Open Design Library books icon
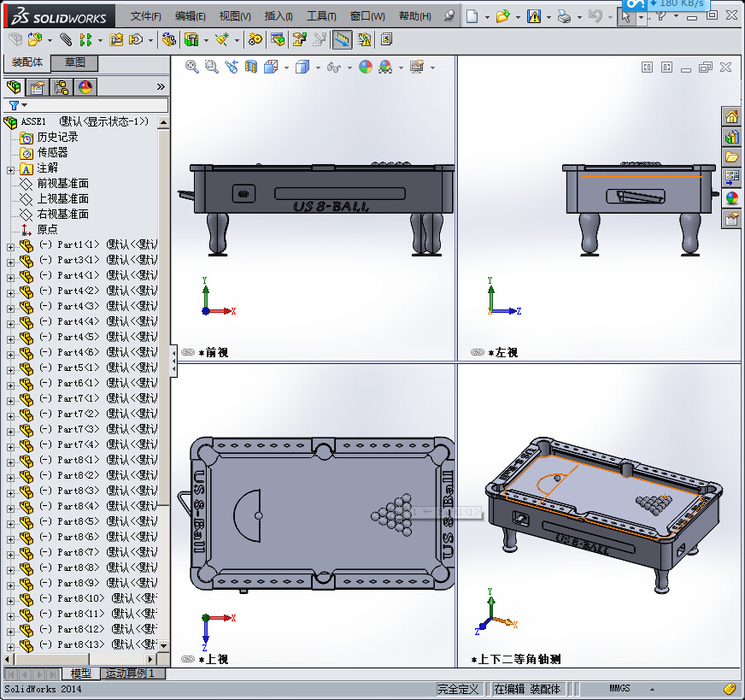 pyautogui.click(x=731, y=137)
